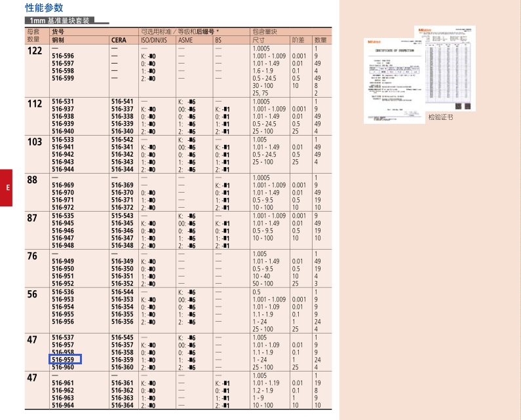
Task: Click part number 516-536
Action: (x=63, y=292)
